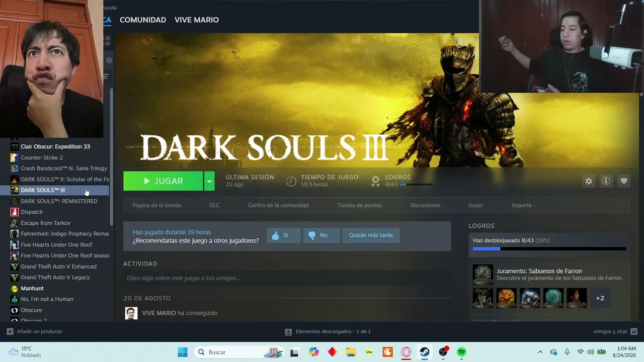Go to Página de la tienda
The height and width of the screenshot is (362, 644).
click(156, 205)
